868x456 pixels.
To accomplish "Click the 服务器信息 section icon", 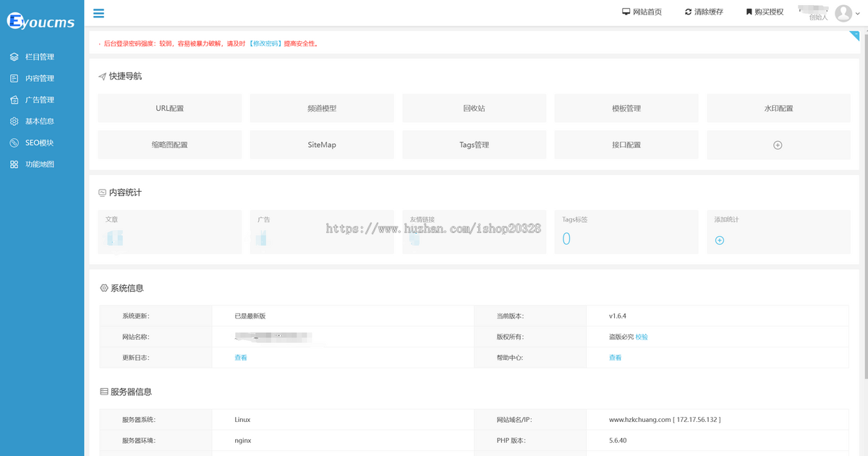I will tap(104, 392).
